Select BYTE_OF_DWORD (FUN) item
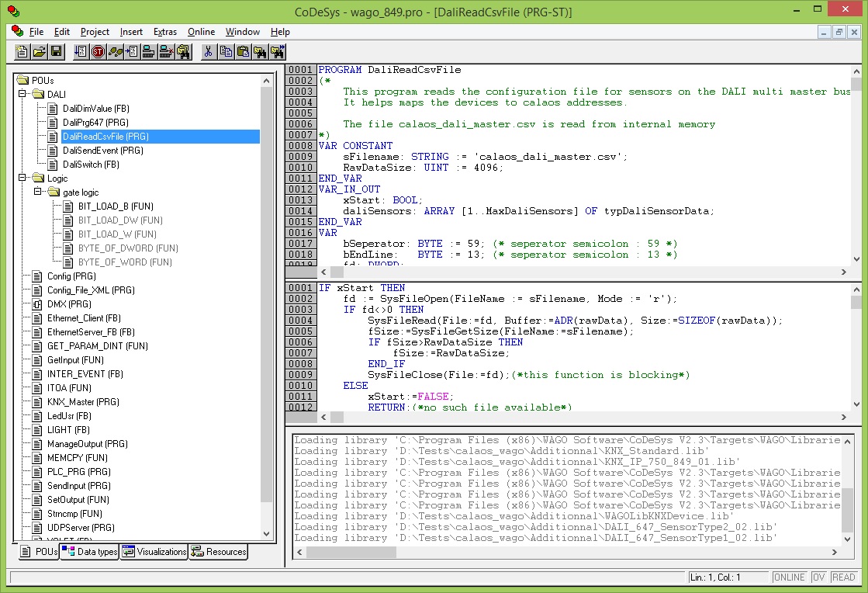 pyautogui.click(x=128, y=248)
